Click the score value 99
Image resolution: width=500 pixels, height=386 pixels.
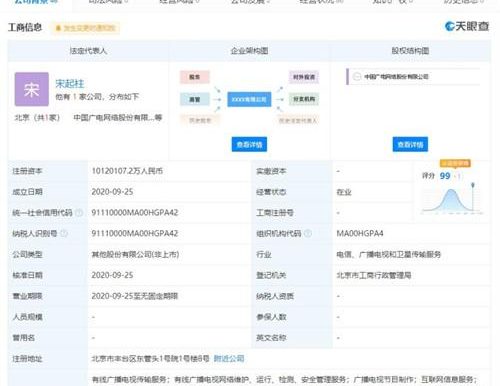click(445, 176)
